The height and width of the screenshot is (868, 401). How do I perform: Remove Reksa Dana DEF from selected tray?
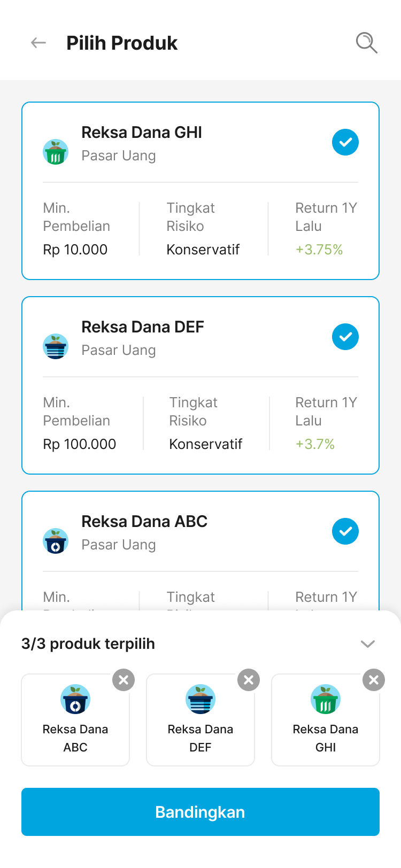249,680
